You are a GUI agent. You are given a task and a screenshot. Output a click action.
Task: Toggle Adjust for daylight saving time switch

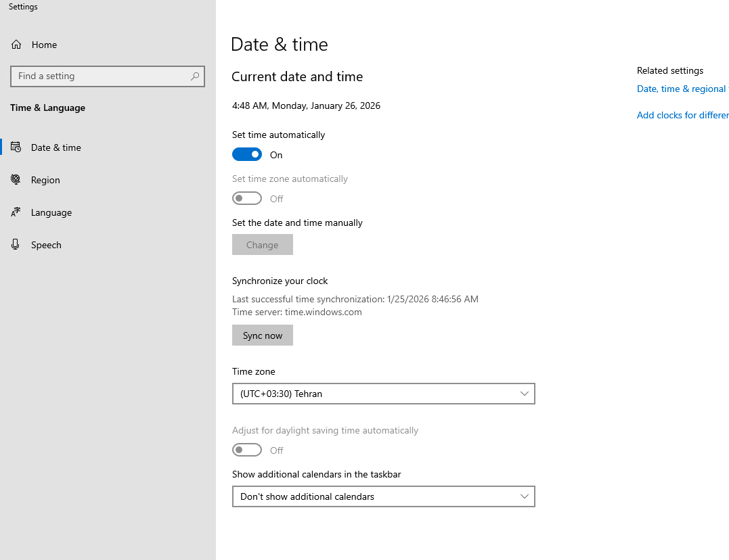click(x=247, y=450)
